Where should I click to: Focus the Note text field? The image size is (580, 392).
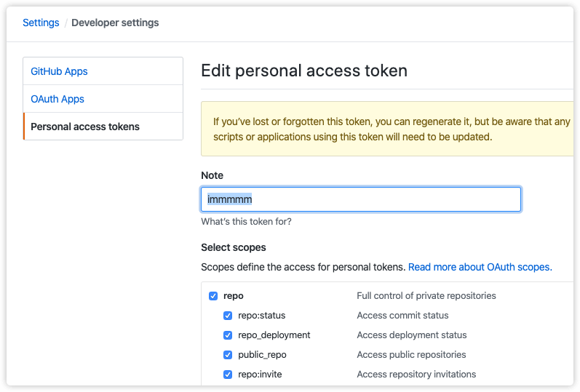click(x=360, y=199)
